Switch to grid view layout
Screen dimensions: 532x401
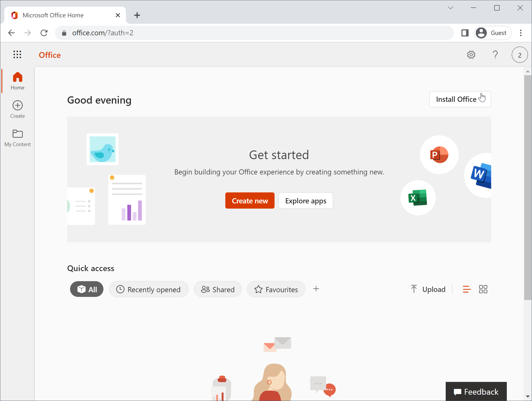pos(483,289)
